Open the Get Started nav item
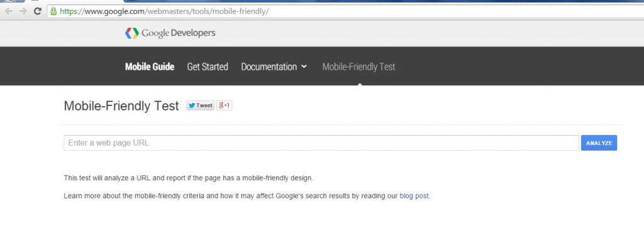Viewport: 644px width, 231px height. point(208,67)
